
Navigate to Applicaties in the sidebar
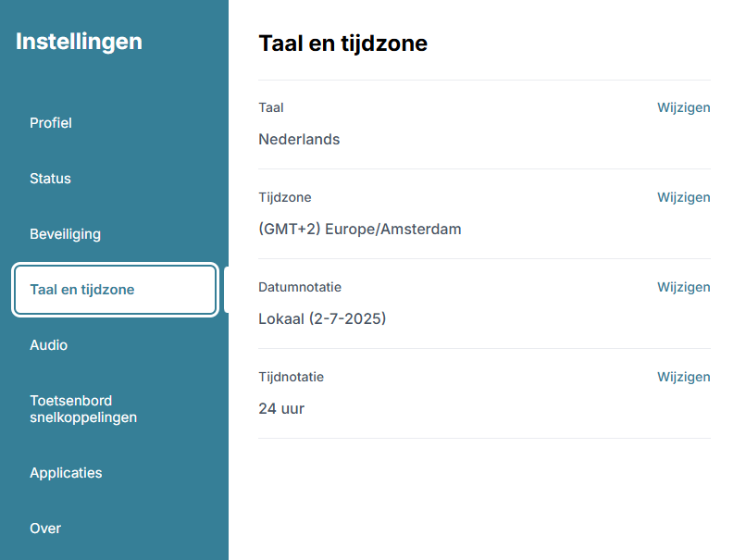pos(66,473)
